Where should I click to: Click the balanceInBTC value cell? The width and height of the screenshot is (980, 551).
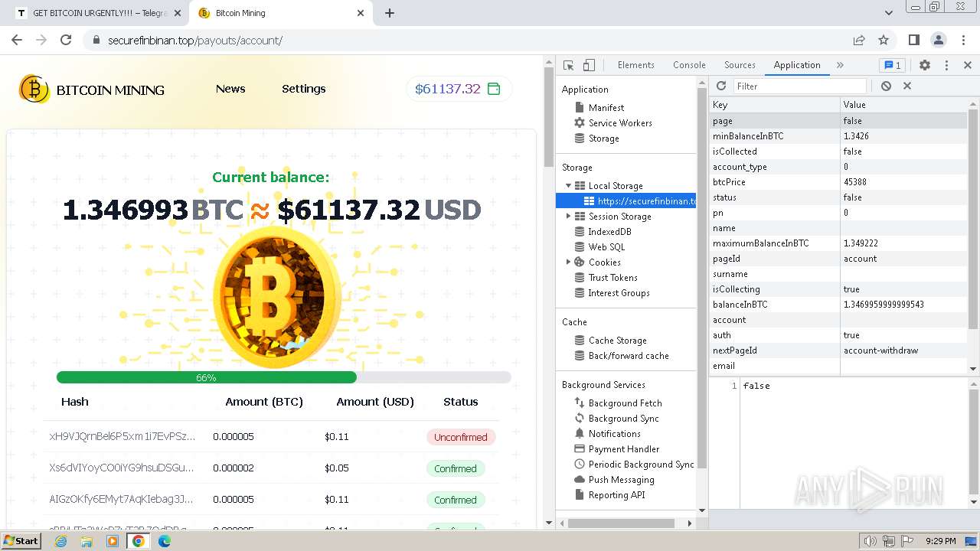pyautogui.click(x=904, y=305)
